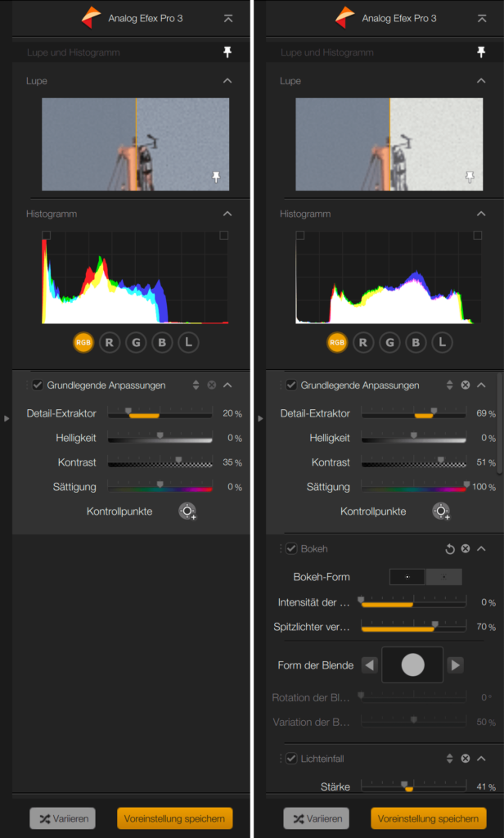Choose the first Bokeh-Form option

click(x=407, y=577)
